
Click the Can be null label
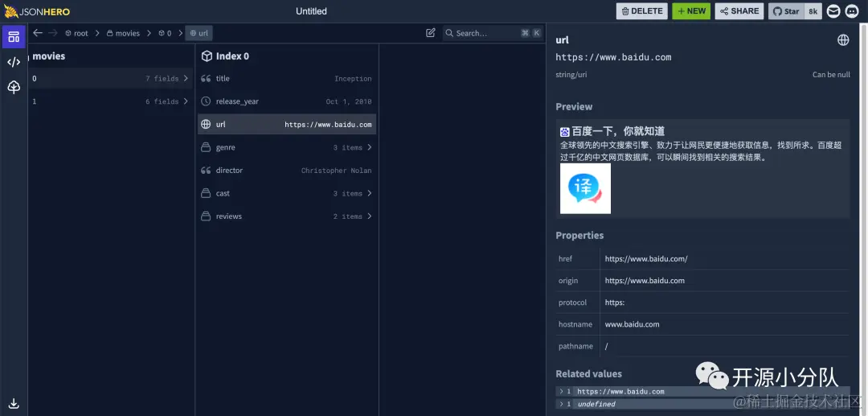point(831,74)
